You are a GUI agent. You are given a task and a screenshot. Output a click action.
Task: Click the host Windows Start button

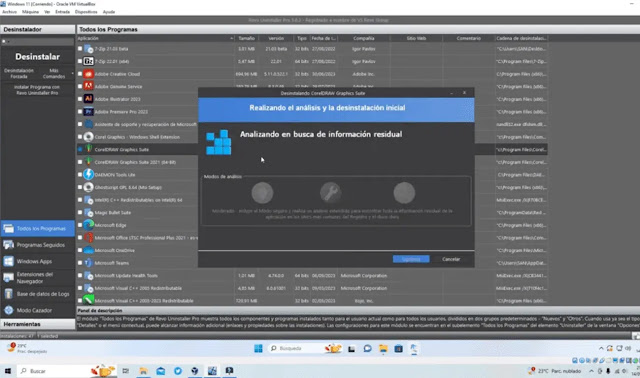pyautogui.click(x=7, y=371)
